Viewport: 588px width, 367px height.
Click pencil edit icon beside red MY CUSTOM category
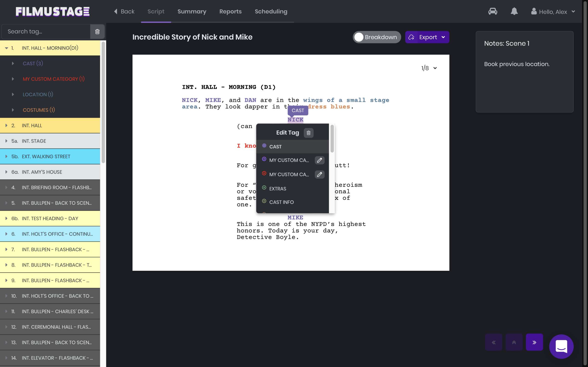click(319, 174)
